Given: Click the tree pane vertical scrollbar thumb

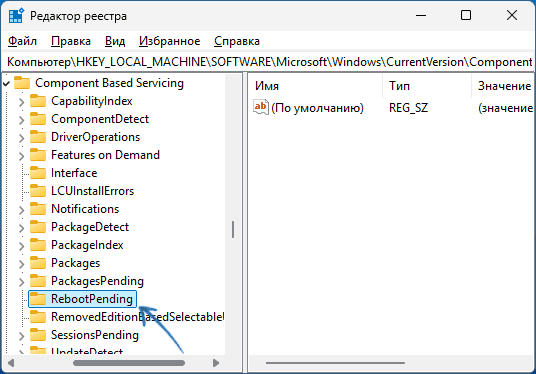Looking at the screenshot, I should (x=233, y=229).
